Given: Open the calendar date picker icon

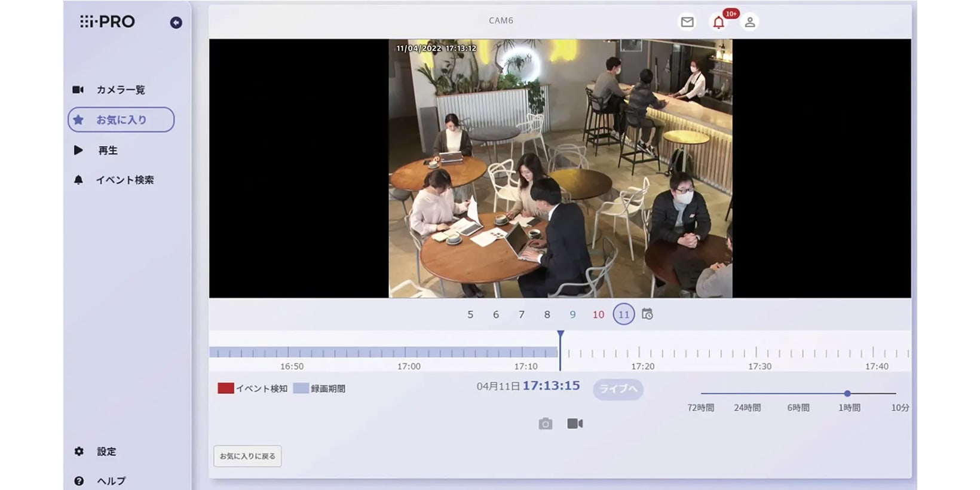Looking at the screenshot, I should pos(647,314).
